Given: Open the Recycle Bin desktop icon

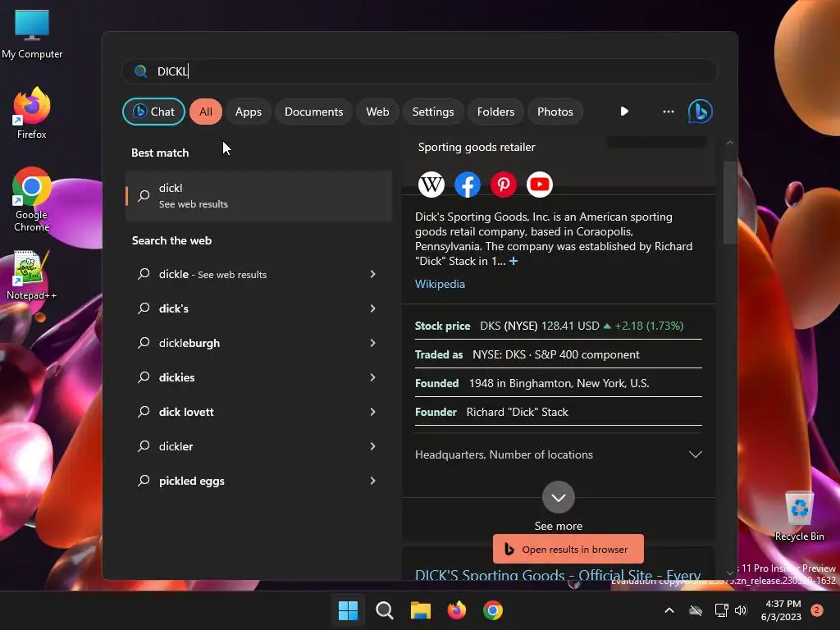Looking at the screenshot, I should [x=799, y=517].
